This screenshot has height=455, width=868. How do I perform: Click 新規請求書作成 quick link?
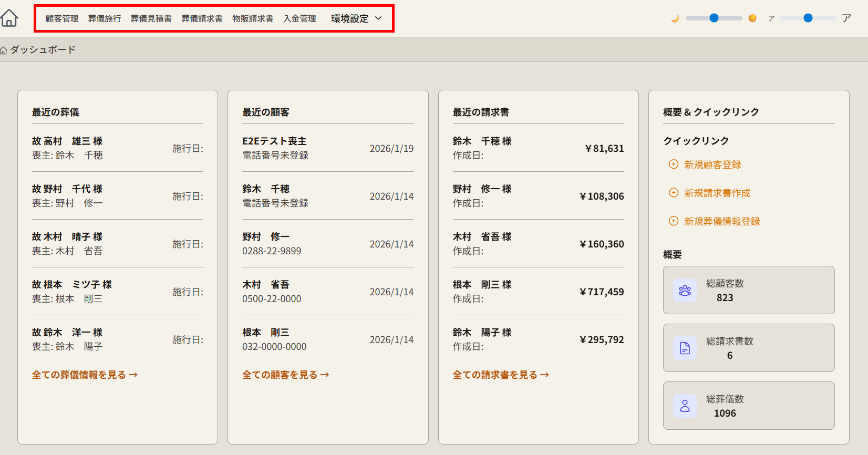tap(717, 193)
